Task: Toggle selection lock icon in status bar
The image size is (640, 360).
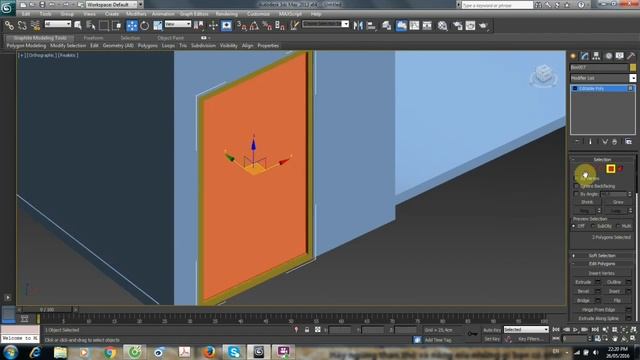Action: (307, 330)
